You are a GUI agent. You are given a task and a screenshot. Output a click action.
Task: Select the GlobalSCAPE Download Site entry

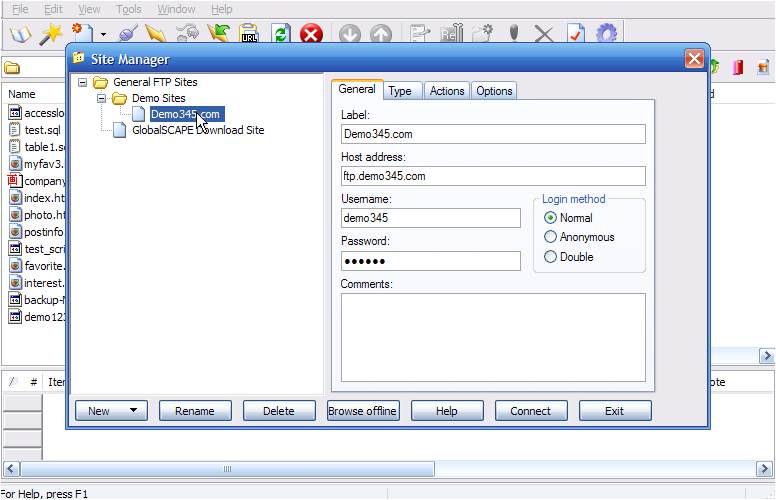pos(198,130)
